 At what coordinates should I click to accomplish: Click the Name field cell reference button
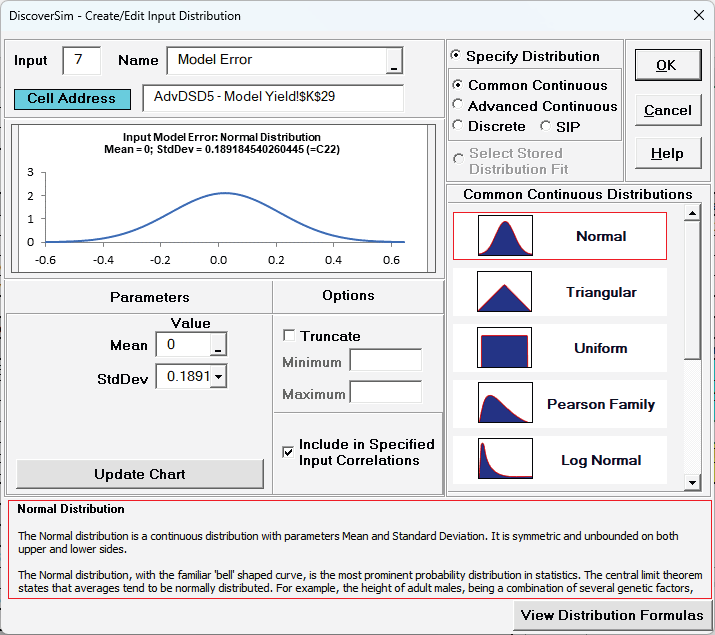tap(394, 61)
